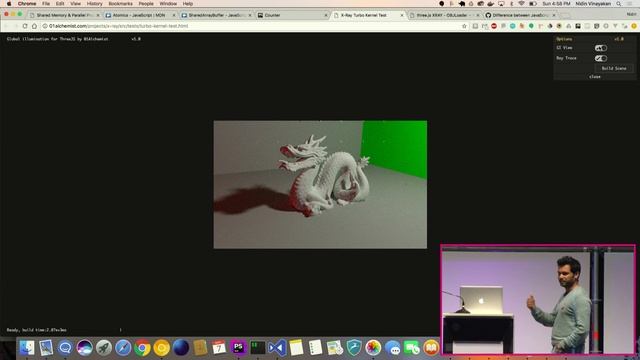Open Visual Studio from the Dock

click(277, 348)
